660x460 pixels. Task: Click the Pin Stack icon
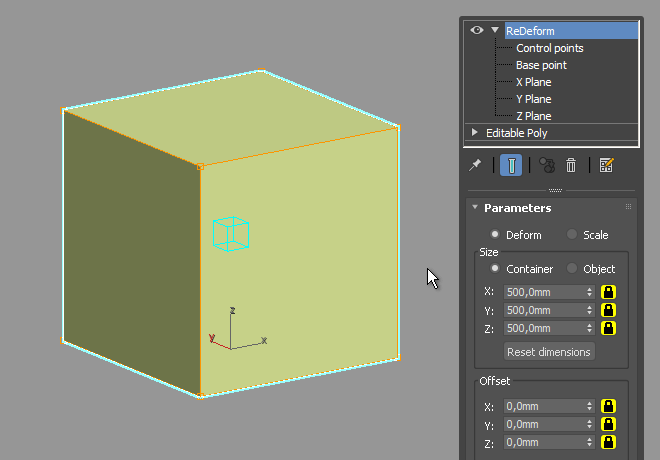pos(475,165)
